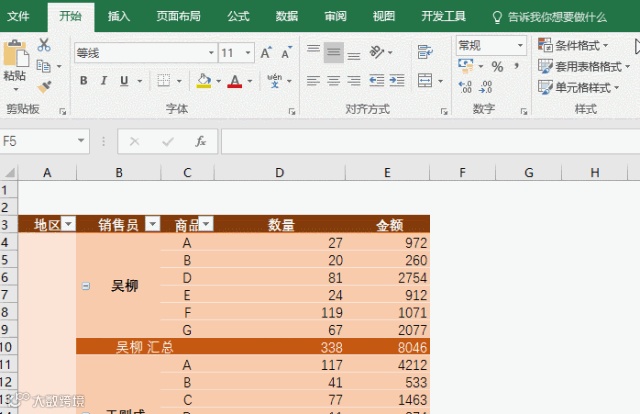Switch to 公式 Formulas tab
The width and height of the screenshot is (640, 414).
[238, 16]
